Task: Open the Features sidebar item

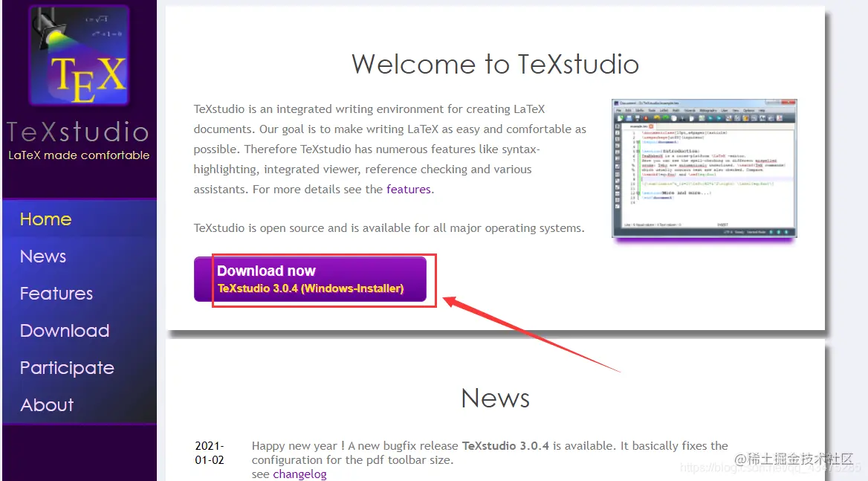Action: pos(56,294)
